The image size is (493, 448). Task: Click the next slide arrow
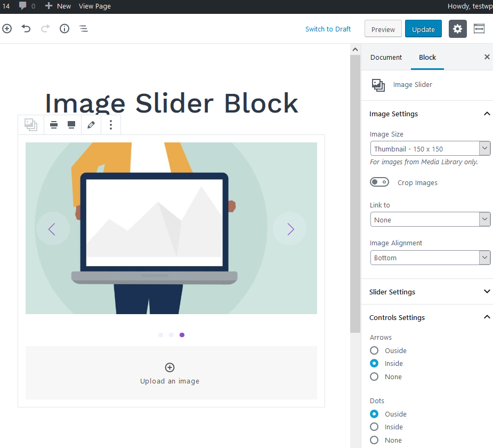290,229
